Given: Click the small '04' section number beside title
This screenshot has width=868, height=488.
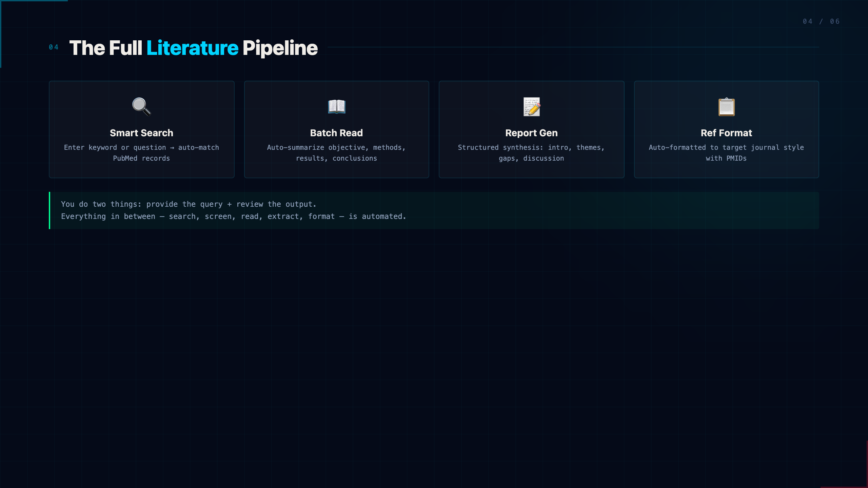Looking at the screenshot, I should click(x=54, y=47).
